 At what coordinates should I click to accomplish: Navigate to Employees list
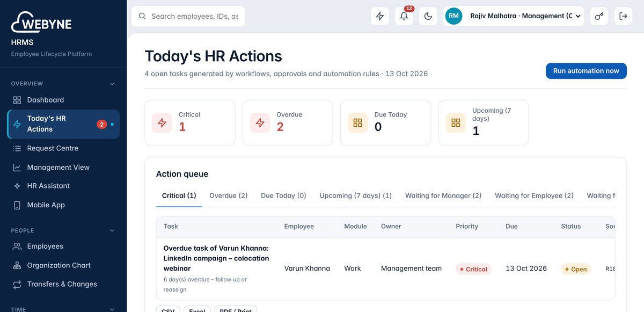(63, 246)
